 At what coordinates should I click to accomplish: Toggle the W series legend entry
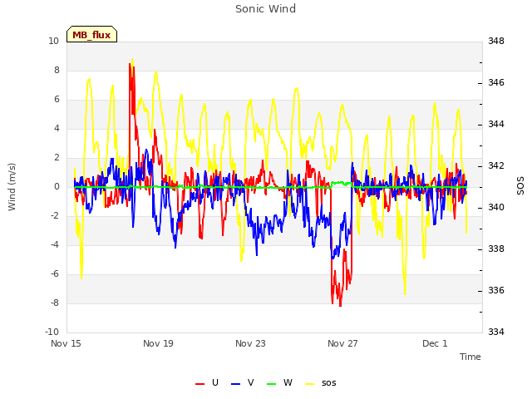pos(279,383)
